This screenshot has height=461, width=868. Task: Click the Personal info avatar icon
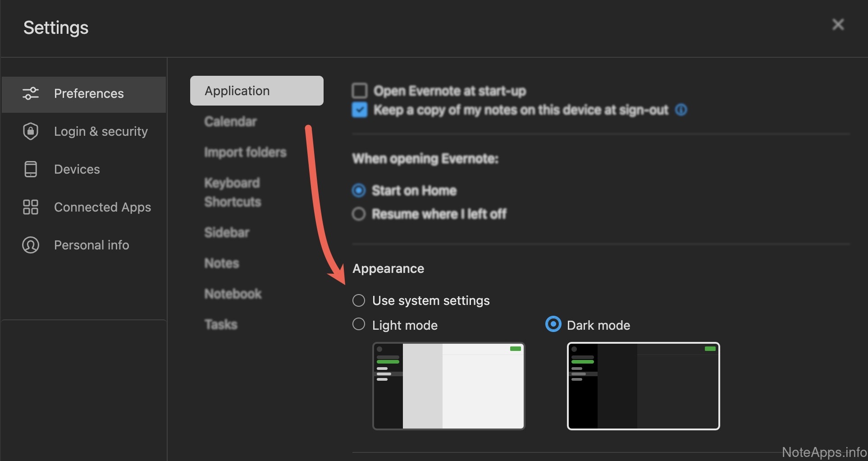31,245
